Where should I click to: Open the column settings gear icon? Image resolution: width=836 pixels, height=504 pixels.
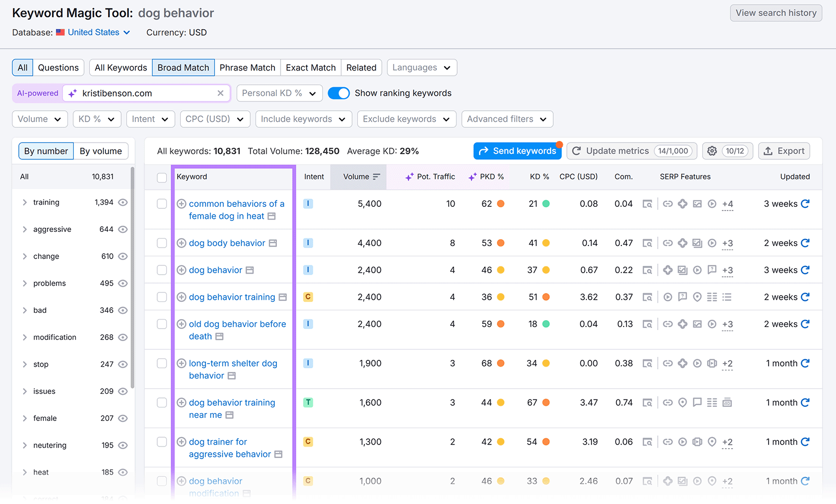pos(712,151)
